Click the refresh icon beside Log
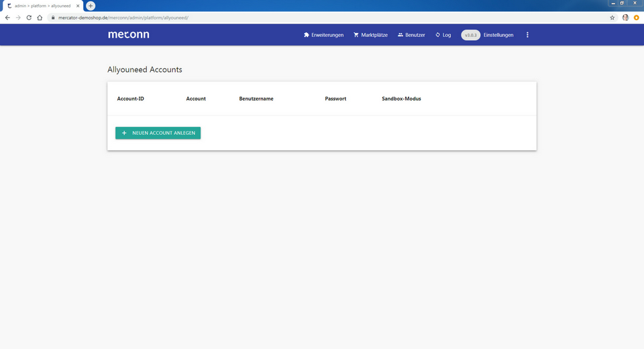 click(x=437, y=35)
